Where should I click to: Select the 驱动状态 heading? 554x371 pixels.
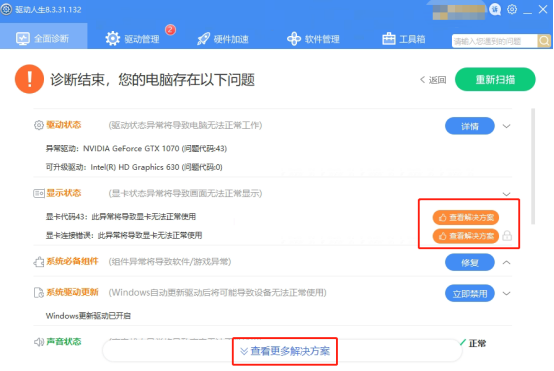(64, 125)
